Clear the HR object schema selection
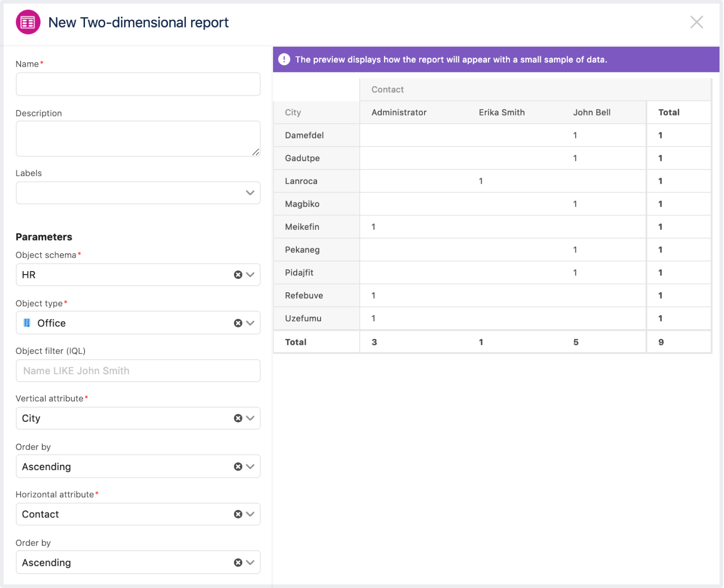 [x=238, y=275]
